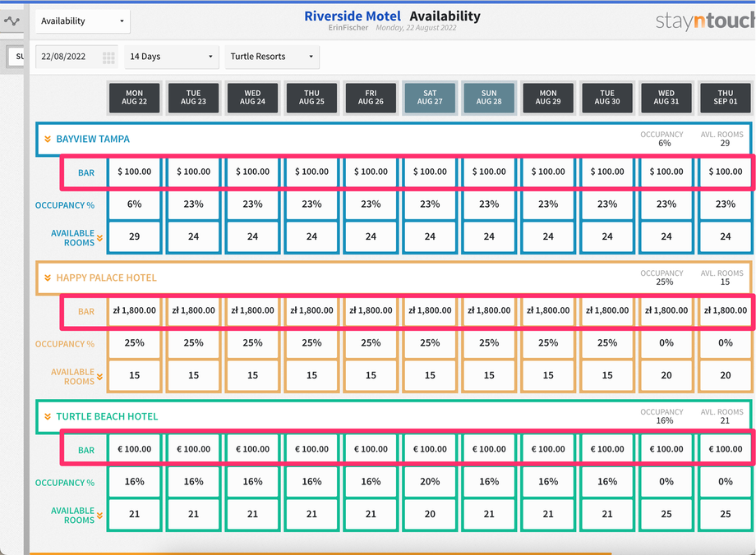Open the Turtle Resorts chain dropdown
Screen dimensions: 756x555
[272, 57]
